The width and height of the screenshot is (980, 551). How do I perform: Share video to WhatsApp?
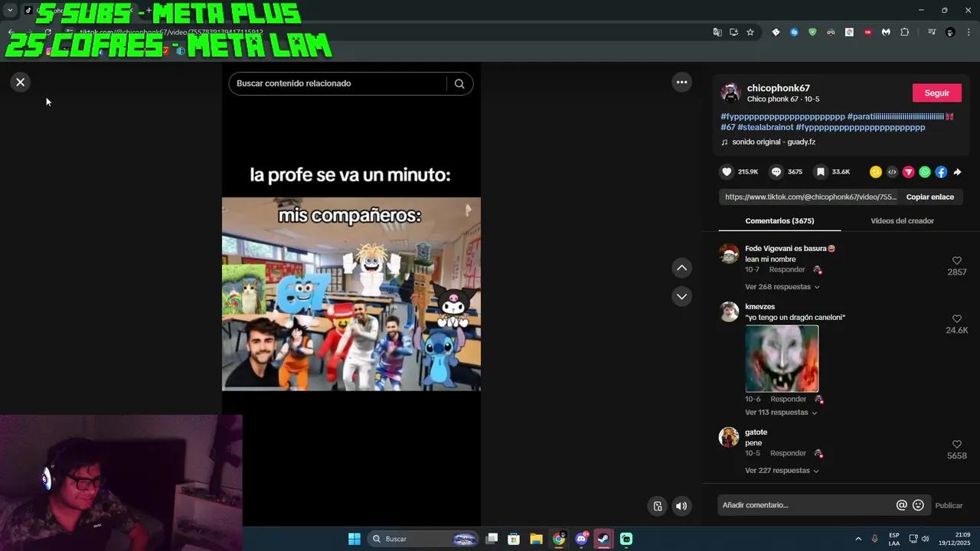925,171
